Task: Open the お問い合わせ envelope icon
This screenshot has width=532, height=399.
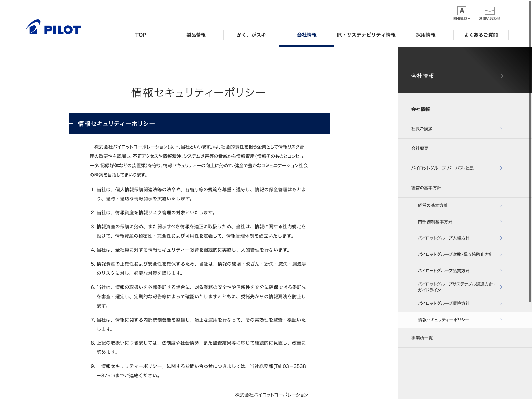Action: click(489, 11)
